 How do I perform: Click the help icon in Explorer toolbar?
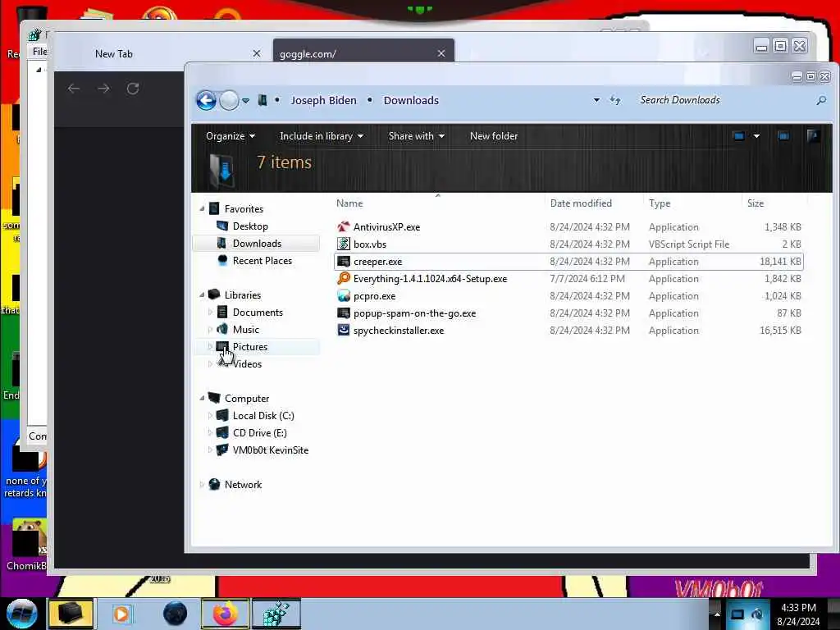click(814, 136)
